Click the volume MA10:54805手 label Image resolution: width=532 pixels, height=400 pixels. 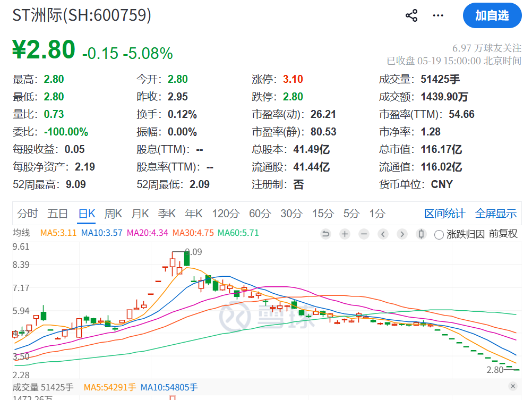tap(169, 387)
